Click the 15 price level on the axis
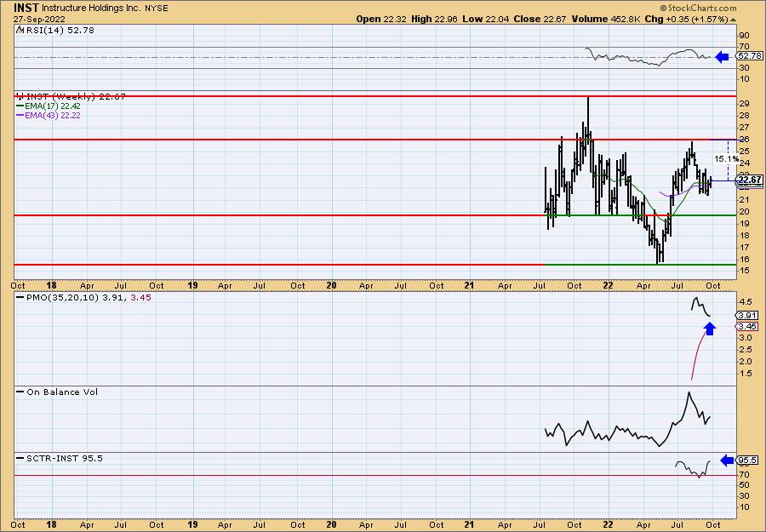 [744, 272]
